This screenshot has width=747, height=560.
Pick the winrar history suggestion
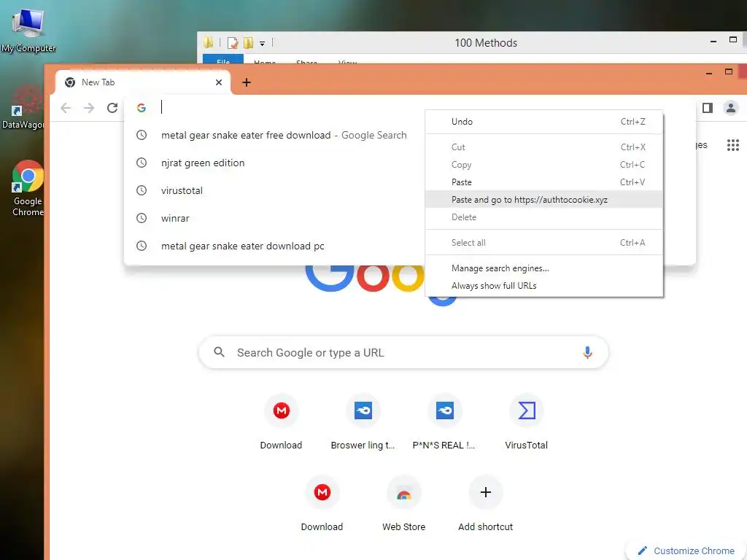tap(274, 218)
